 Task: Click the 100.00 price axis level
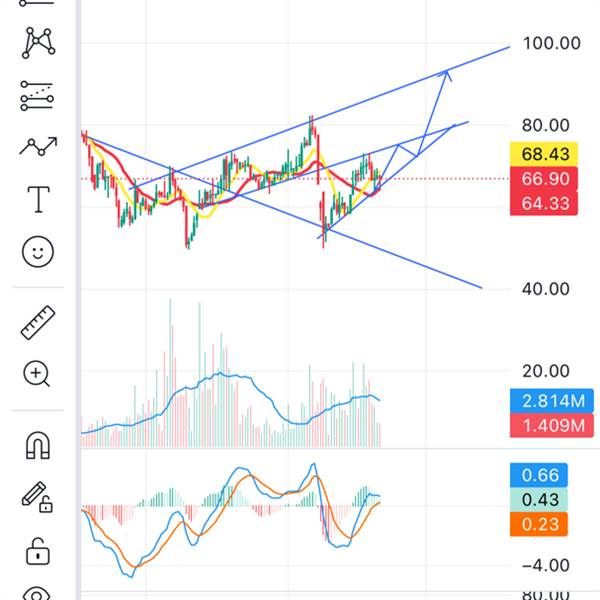pos(551,43)
